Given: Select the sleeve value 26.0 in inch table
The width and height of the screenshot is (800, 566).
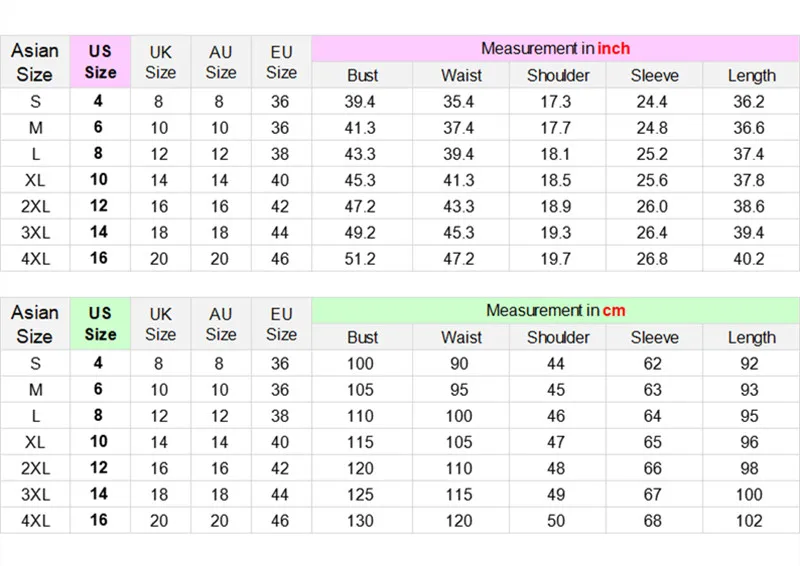Looking at the screenshot, I should (652, 206).
